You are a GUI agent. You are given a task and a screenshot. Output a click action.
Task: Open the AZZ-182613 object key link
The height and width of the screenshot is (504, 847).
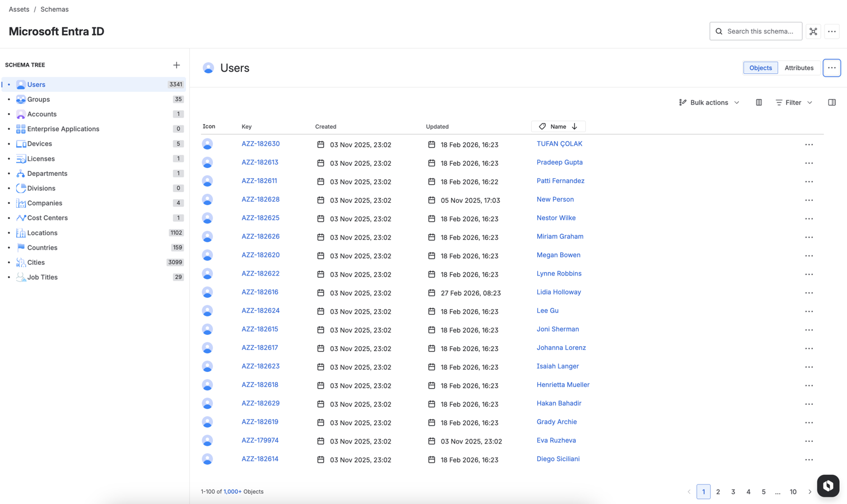(260, 162)
